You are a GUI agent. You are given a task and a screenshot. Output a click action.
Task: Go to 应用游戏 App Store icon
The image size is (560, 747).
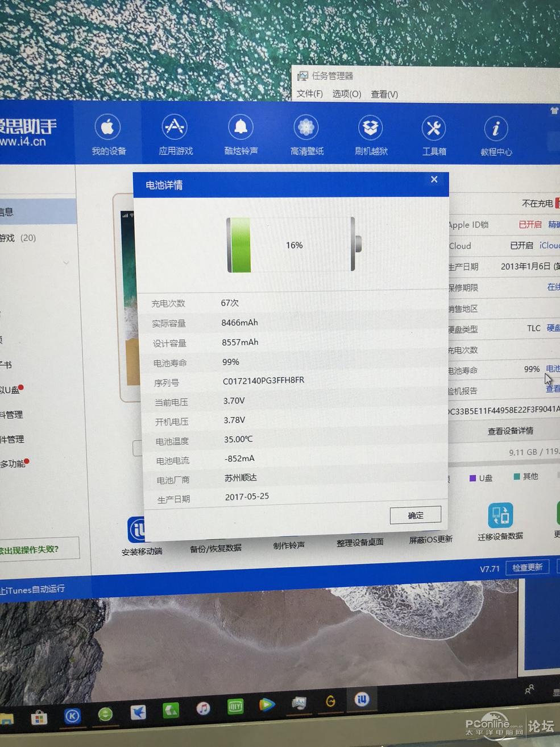(x=175, y=134)
